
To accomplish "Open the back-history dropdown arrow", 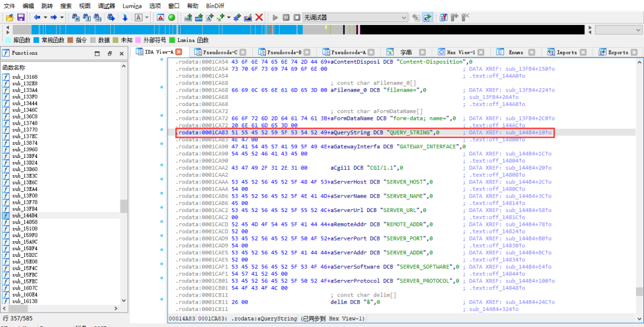I will [x=45, y=18].
